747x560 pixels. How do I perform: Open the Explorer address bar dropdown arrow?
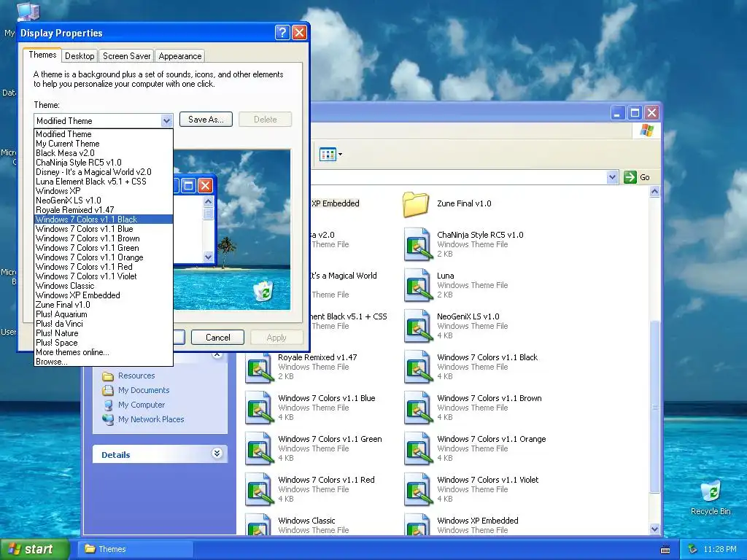(612, 177)
